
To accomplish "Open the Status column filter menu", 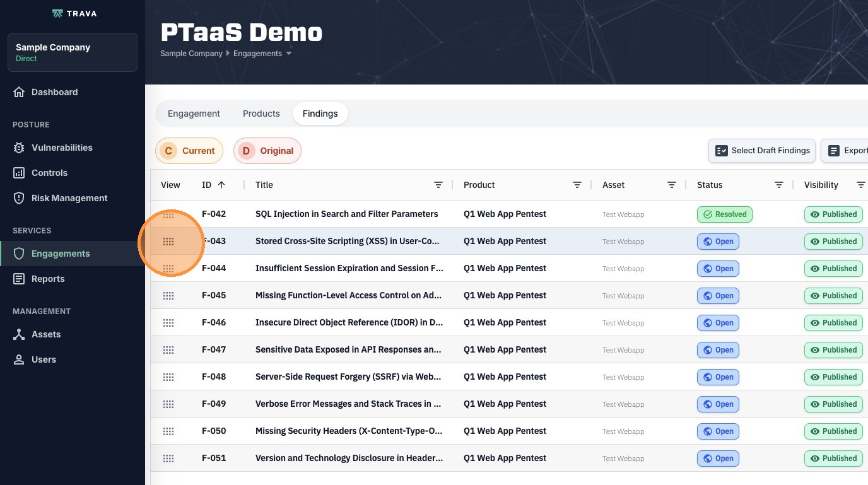I will click(779, 185).
